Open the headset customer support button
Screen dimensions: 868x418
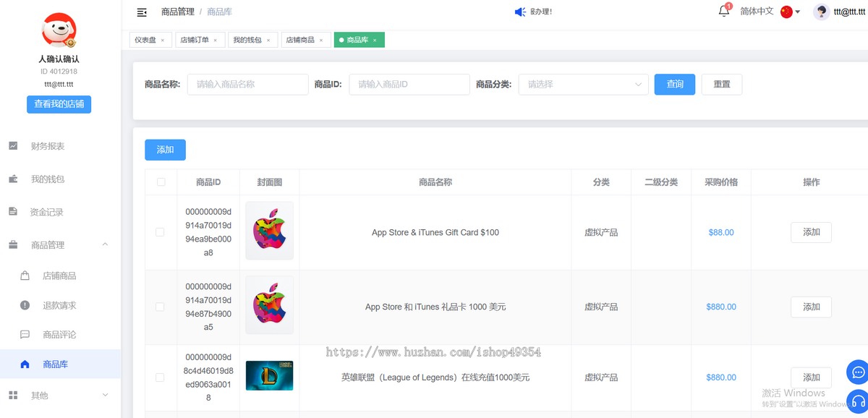tap(858, 401)
